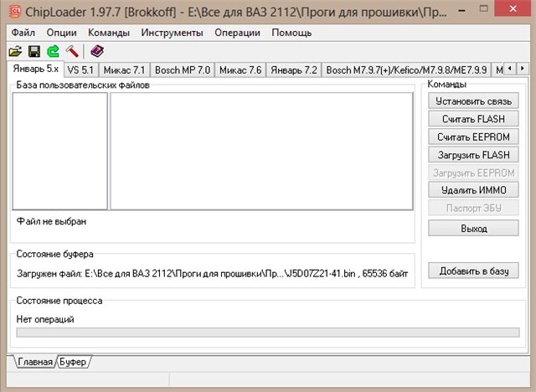This screenshot has width=536, height=392.
Task: Click the green reload arrow icon
Action: (x=53, y=52)
